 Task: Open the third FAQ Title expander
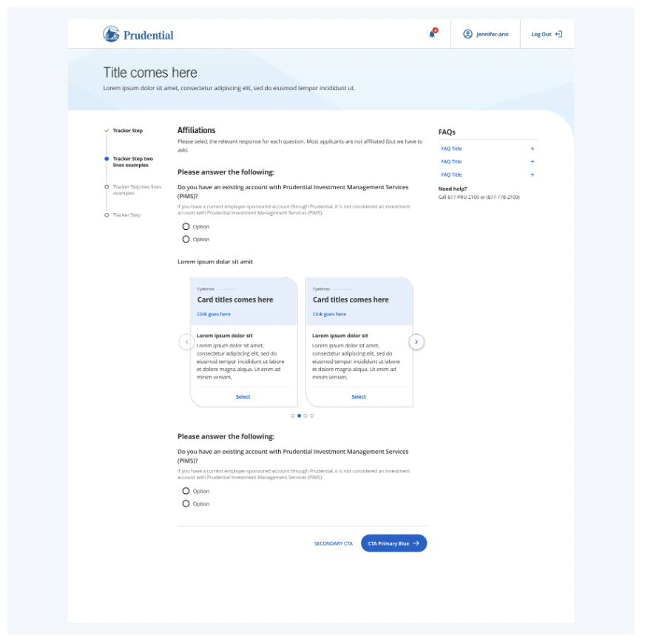pos(531,174)
